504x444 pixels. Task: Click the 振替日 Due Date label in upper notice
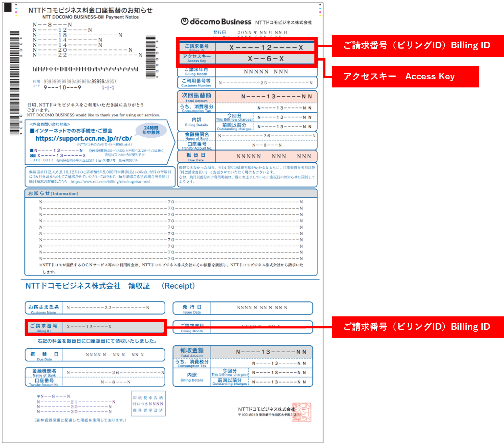(196, 157)
